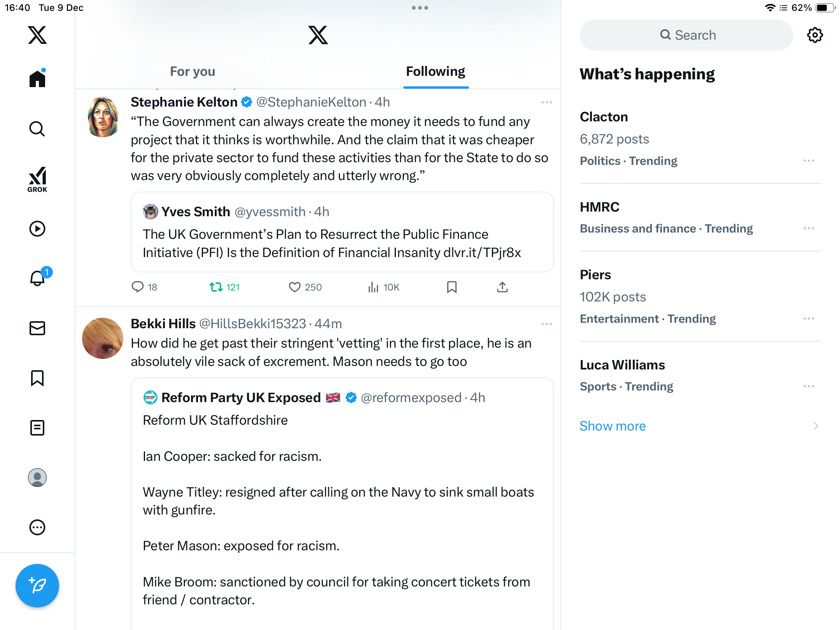Open more options for Bekki Hills' post
This screenshot has width=840, height=630.
[546, 324]
